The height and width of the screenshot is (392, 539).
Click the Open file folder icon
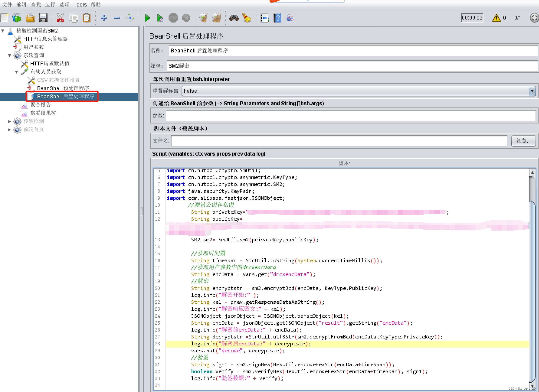(30, 18)
